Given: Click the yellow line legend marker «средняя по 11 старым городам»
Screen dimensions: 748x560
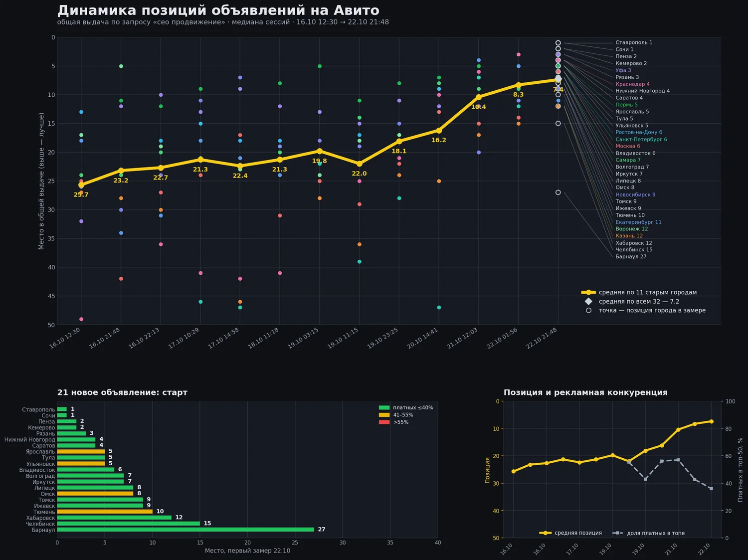Looking at the screenshot, I should tap(588, 292).
